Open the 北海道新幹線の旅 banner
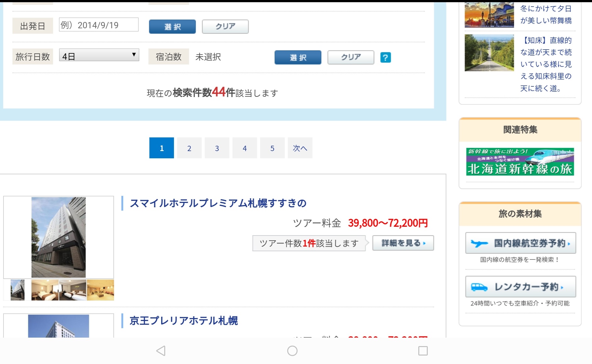 (x=520, y=162)
